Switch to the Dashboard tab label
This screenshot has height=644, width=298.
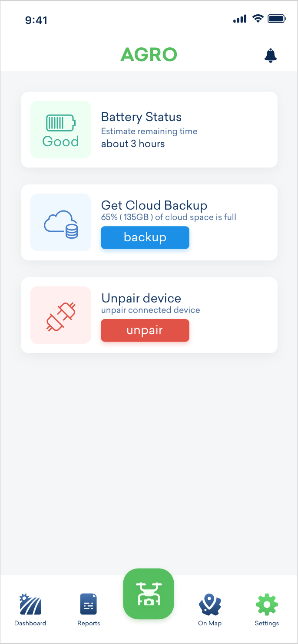tap(30, 623)
